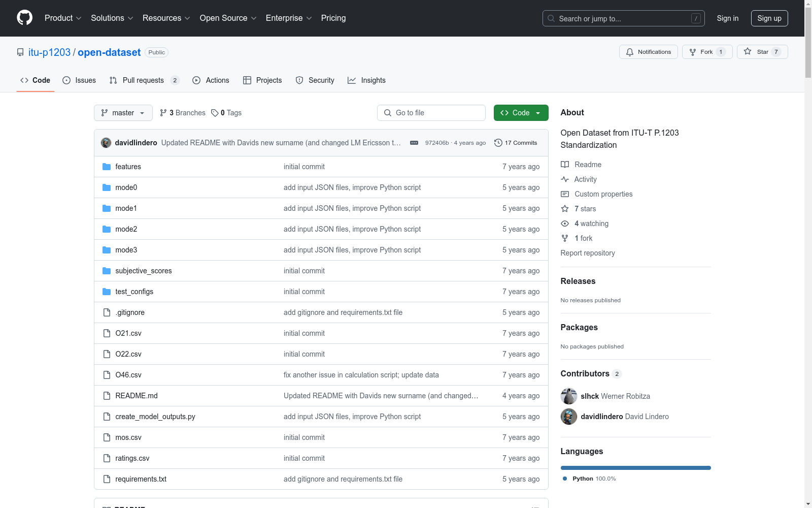Click the commit history clock icon
The image size is (812, 508).
(498, 143)
